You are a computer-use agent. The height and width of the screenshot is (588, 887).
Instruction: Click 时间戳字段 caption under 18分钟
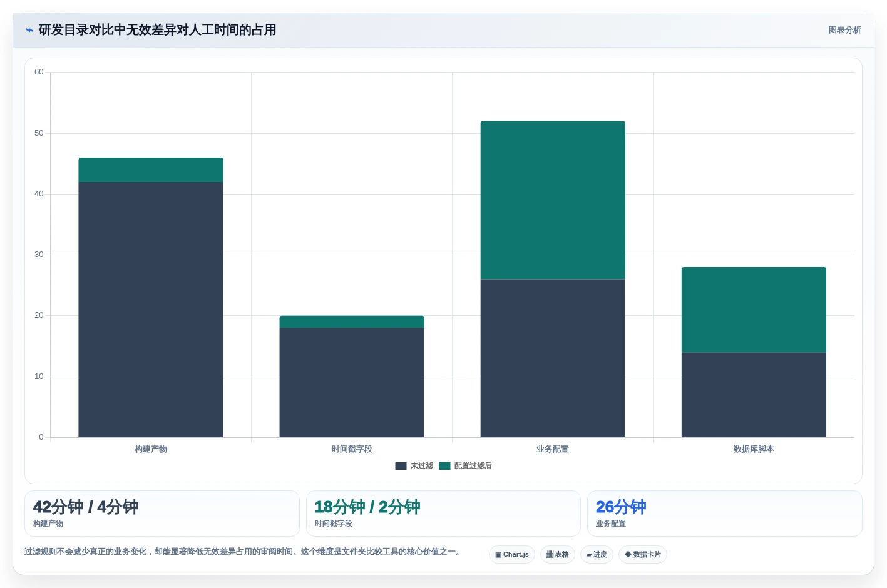coord(334,524)
